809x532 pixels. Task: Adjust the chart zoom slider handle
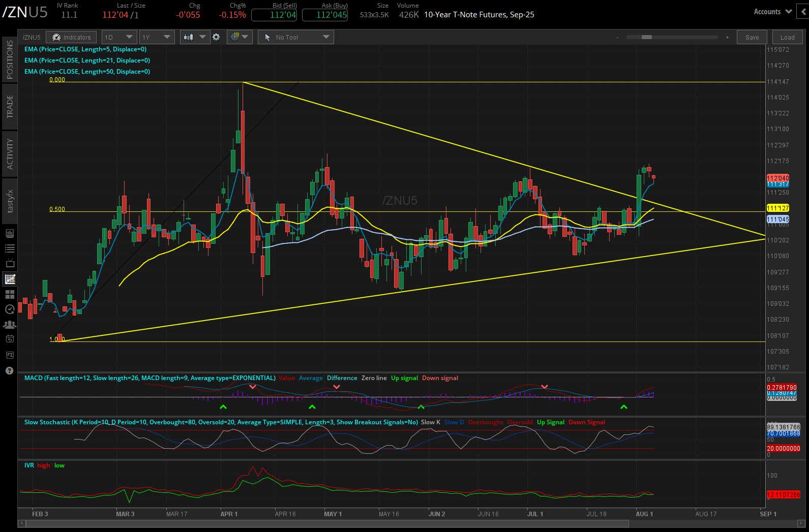647,37
